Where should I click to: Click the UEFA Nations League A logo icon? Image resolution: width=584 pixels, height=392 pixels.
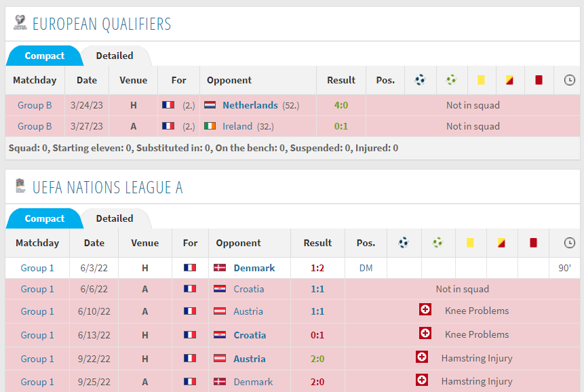pos(20,185)
